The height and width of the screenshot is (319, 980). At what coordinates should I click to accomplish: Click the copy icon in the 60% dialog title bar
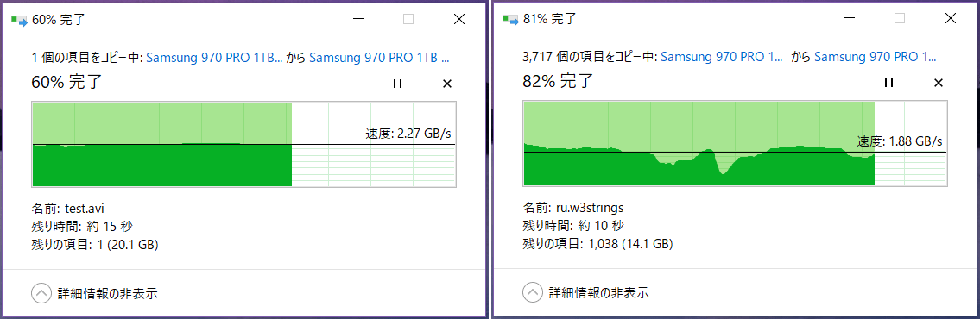tap(19, 20)
